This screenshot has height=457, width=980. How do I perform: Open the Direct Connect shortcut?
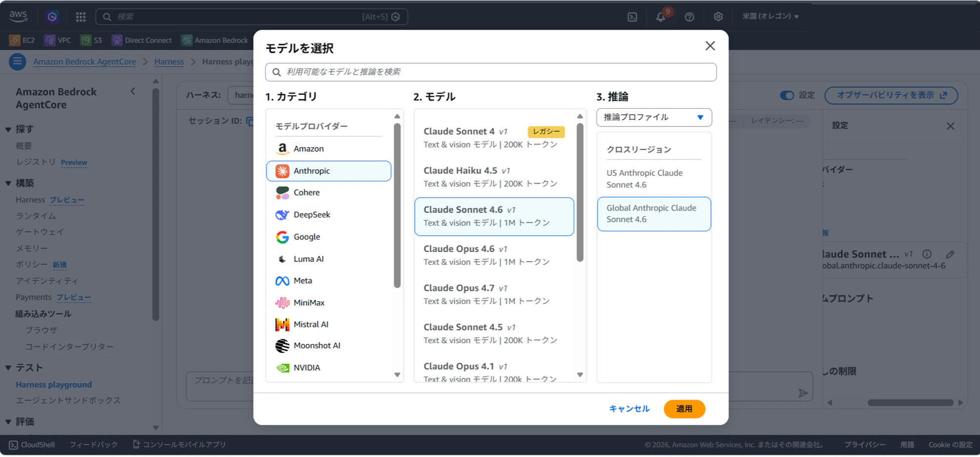click(142, 40)
